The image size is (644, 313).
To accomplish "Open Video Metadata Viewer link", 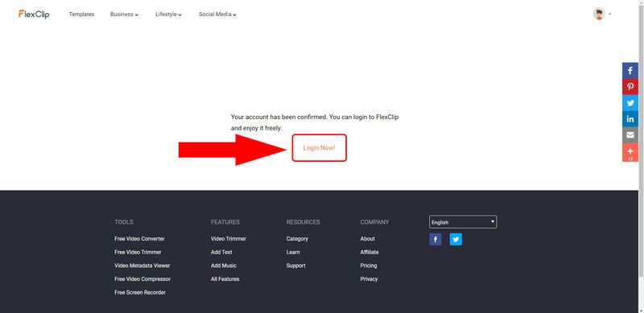I will tap(142, 266).
